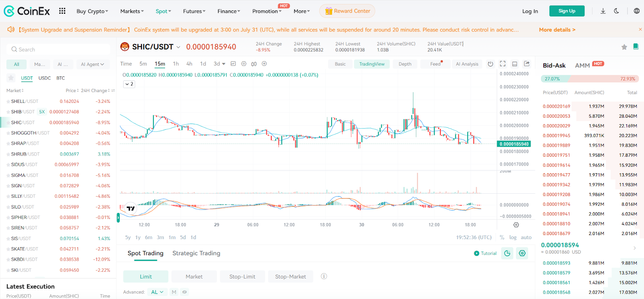This screenshot has height=299, width=644.
Task: Expand the Buy Crypto menu
Action: click(92, 11)
